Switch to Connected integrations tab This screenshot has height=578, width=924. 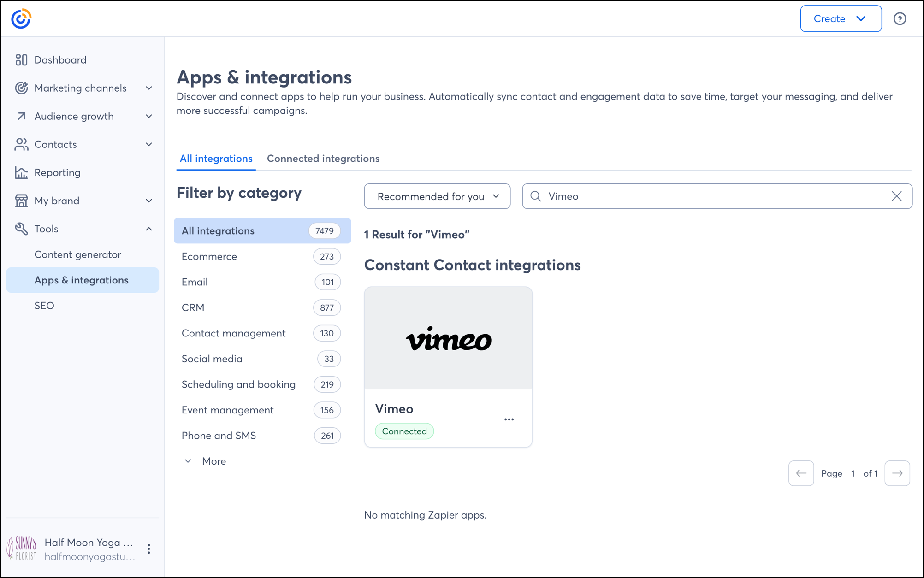coord(323,159)
